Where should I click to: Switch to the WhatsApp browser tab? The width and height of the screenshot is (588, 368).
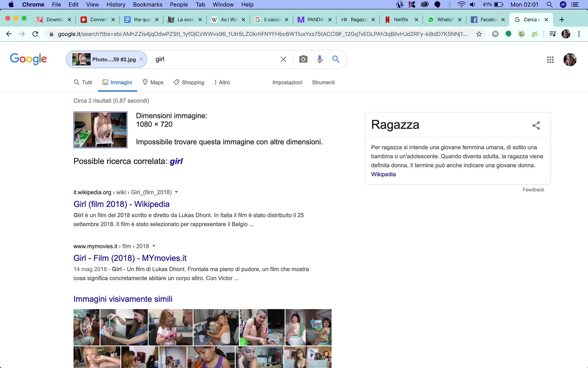(445, 20)
